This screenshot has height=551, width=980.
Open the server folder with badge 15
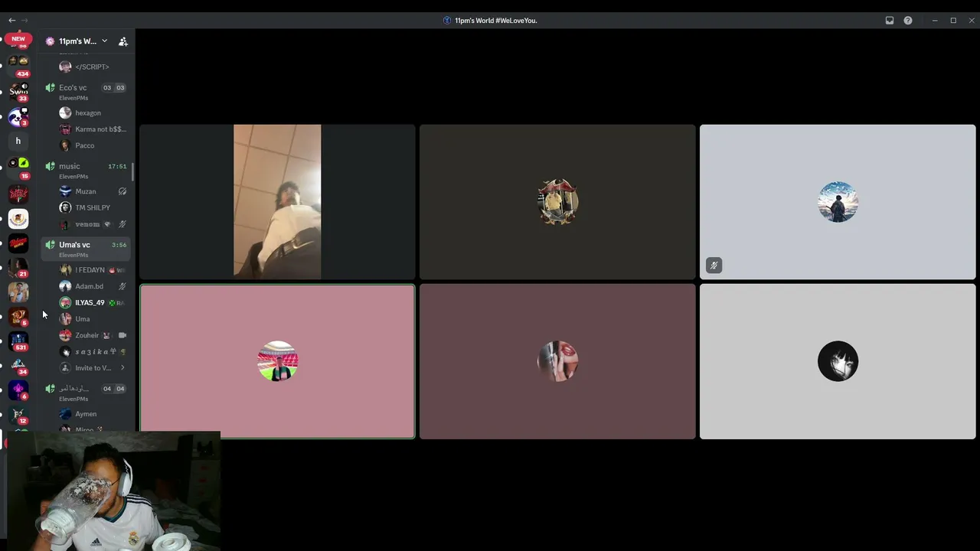(x=18, y=168)
